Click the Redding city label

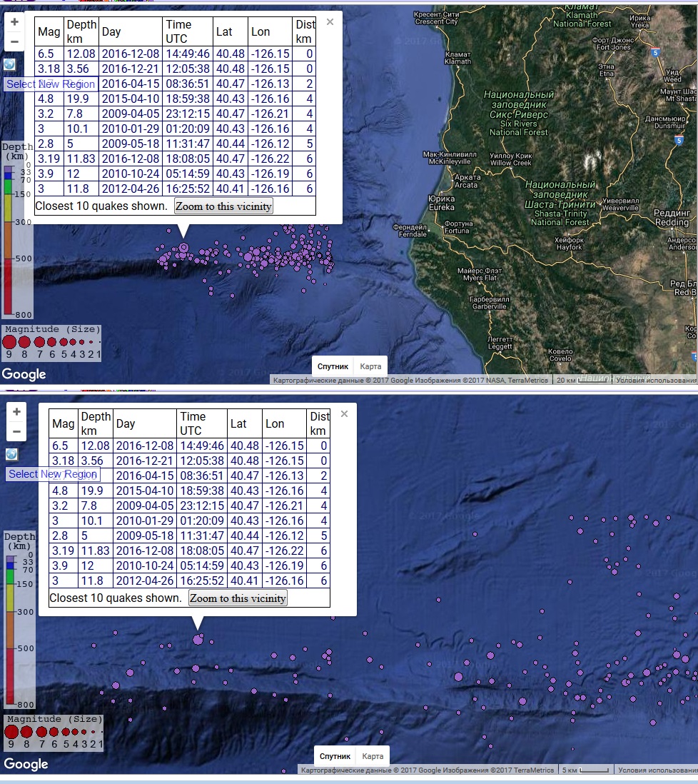pos(672,218)
